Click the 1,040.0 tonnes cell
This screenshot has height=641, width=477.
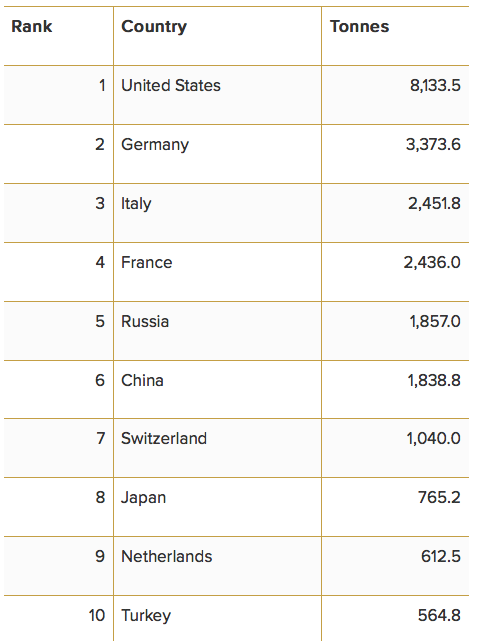434,439
